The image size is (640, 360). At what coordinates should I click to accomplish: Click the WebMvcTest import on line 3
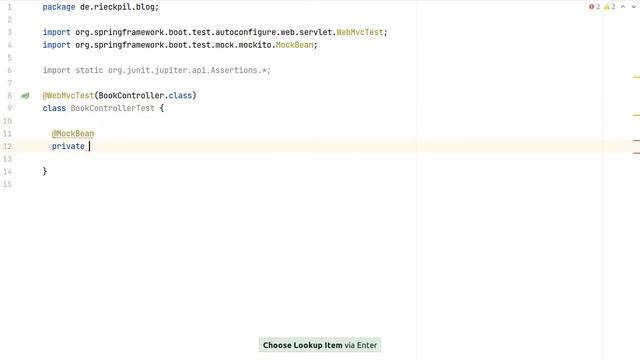pyautogui.click(x=360, y=32)
